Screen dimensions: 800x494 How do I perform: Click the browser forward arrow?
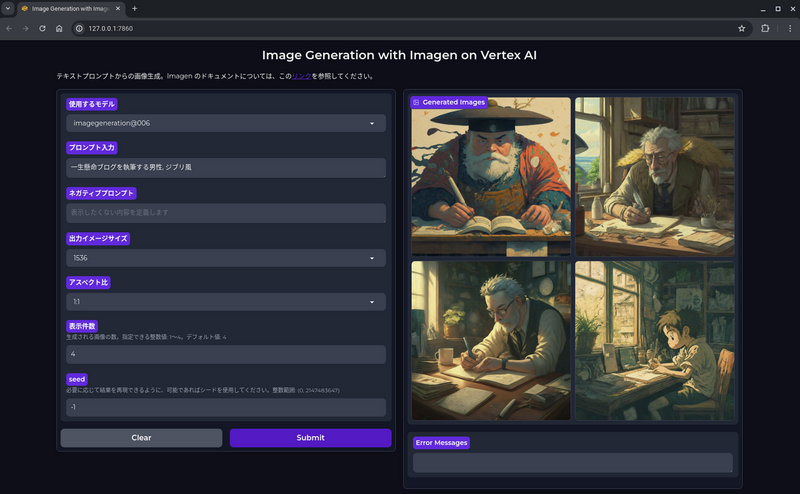click(26, 29)
